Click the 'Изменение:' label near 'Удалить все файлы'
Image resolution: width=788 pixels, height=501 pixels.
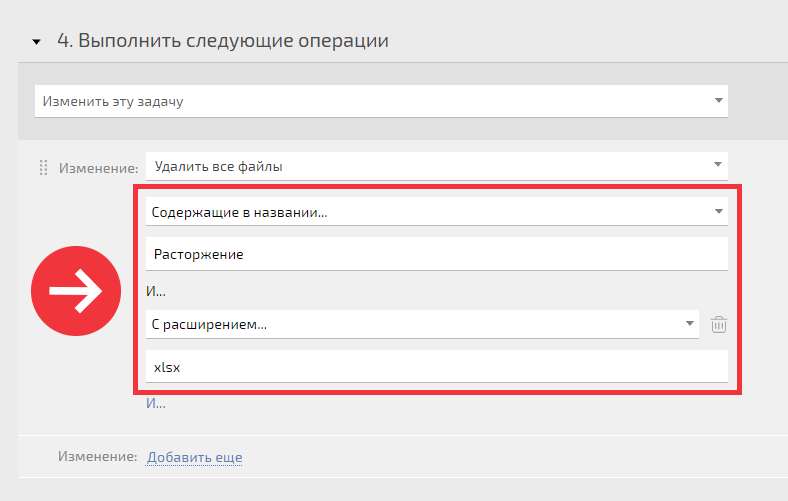(98, 168)
